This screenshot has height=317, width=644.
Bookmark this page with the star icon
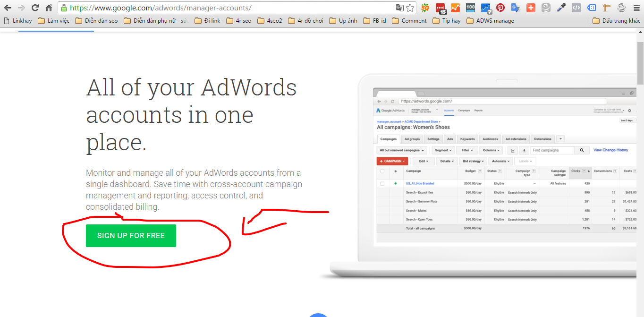tap(410, 8)
